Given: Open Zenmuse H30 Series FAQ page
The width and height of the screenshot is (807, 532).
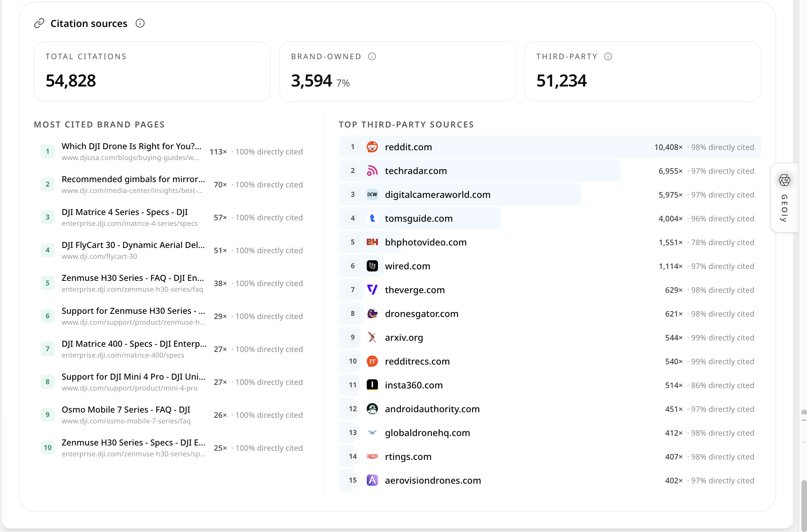Looking at the screenshot, I should (133, 278).
